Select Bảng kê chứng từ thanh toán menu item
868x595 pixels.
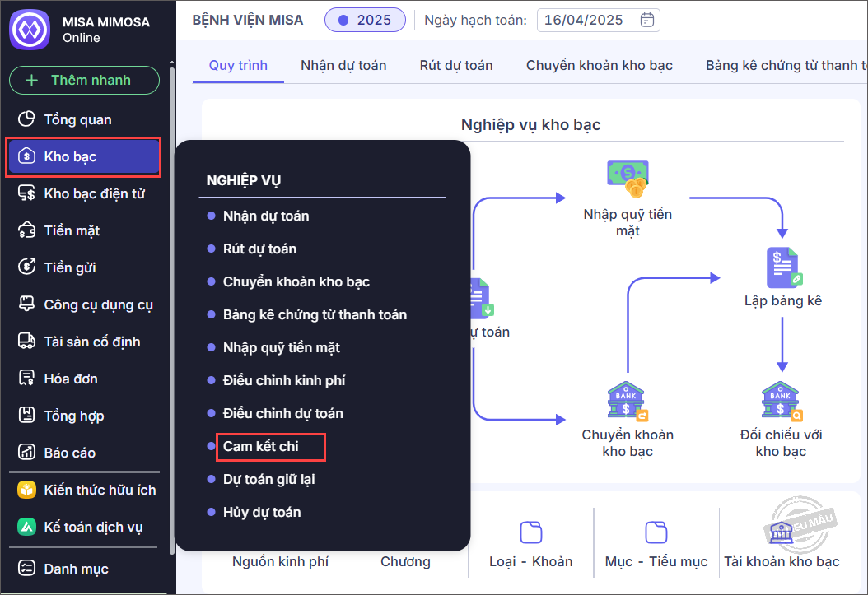point(315,314)
